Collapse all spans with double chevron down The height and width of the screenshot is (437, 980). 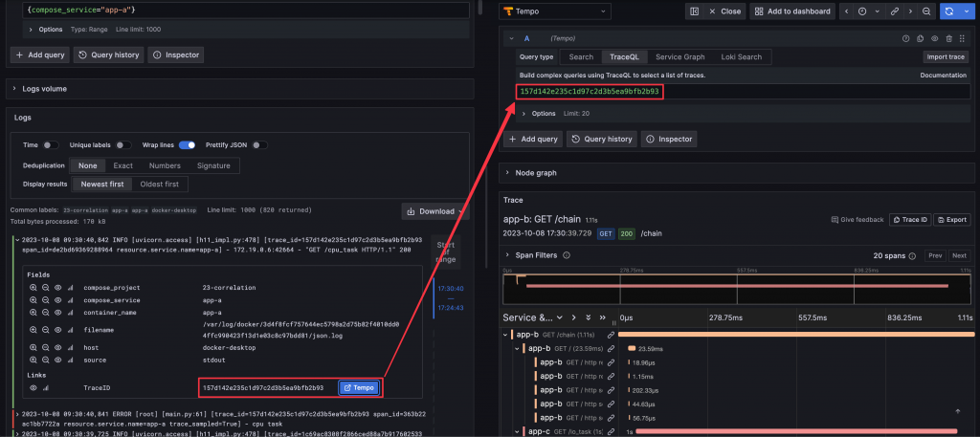pyautogui.click(x=588, y=317)
